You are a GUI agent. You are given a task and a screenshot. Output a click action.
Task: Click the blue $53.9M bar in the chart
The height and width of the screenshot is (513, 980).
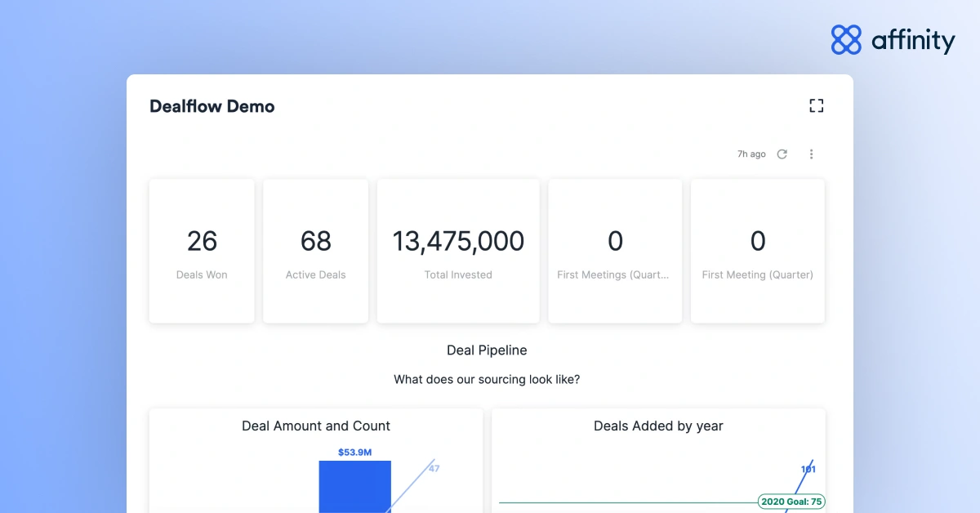[x=355, y=487]
